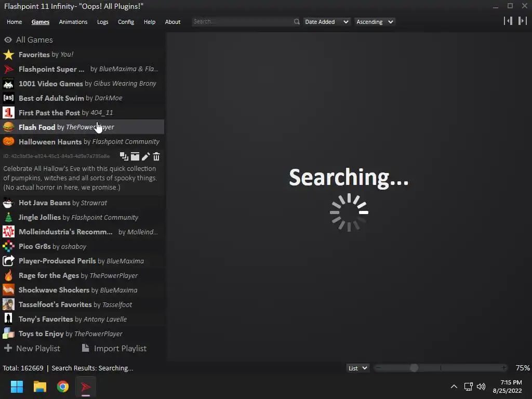Open the Windows Start menu
Viewport: 532px width, 399px height.
(17, 387)
